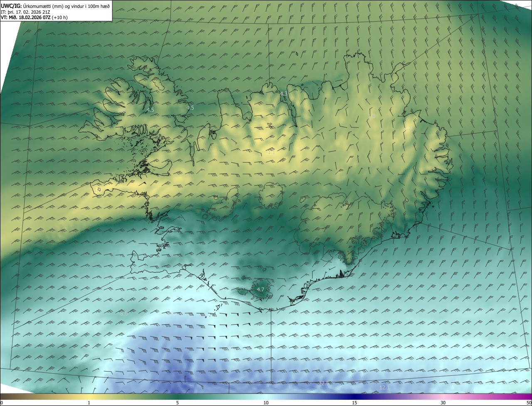The image size is (532, 406).
Task: Click the '5' tick on the color scale
Action: [x=177, y=403]
